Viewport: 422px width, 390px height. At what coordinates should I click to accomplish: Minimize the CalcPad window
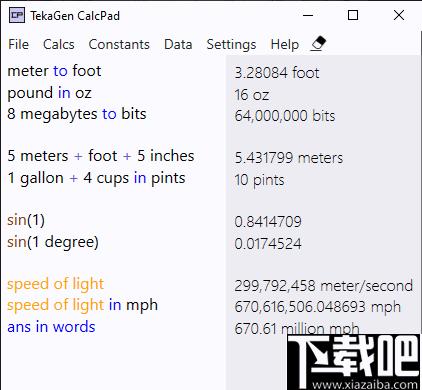tap(308, 15)
